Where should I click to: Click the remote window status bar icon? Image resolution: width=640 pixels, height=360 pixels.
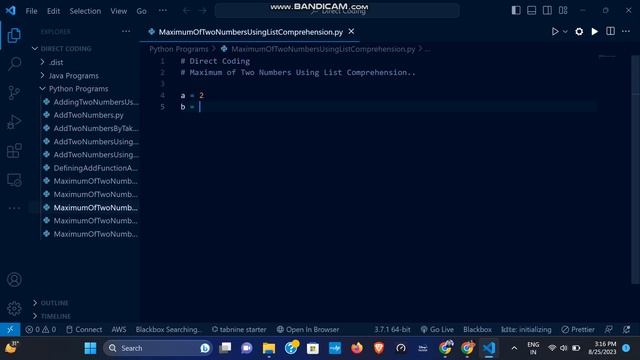pyautogui.click(x=10, y=329)
